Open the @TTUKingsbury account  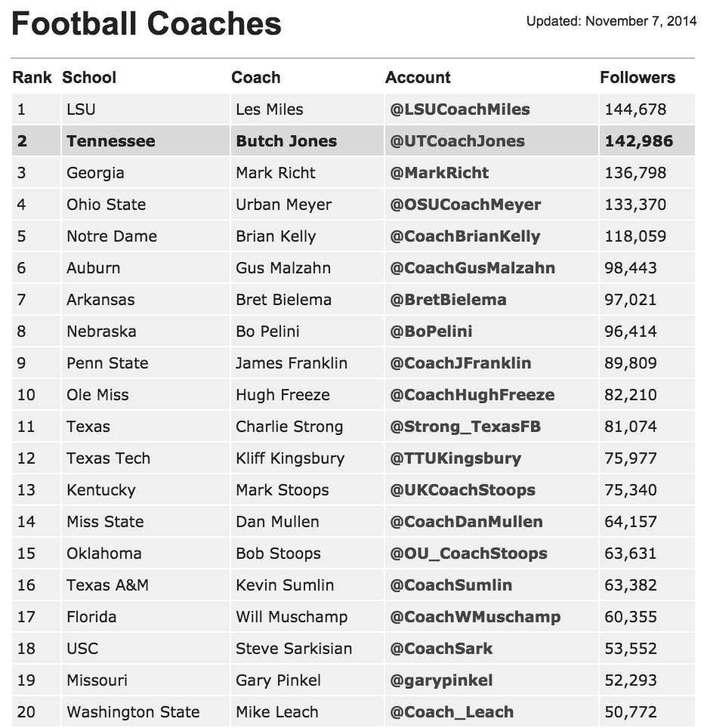[x=455, y=458]
